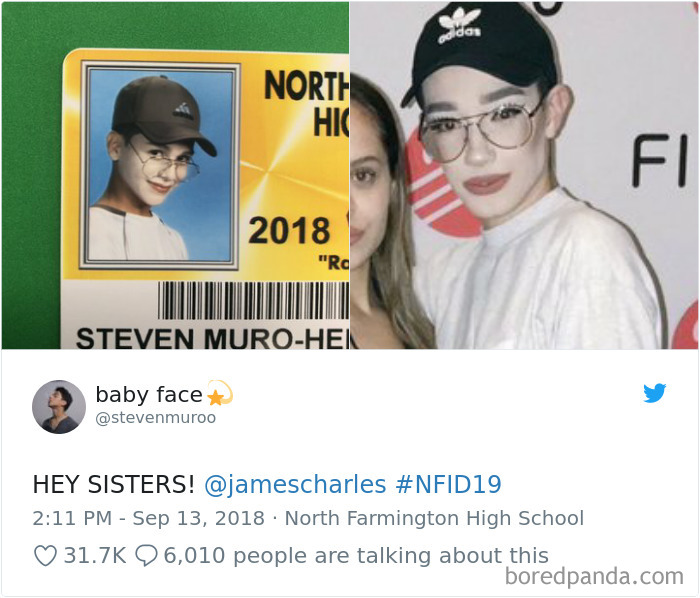This screenshot has width=700, height=598.
Task: Click the reply speech bubble icon
Action: 146,556
